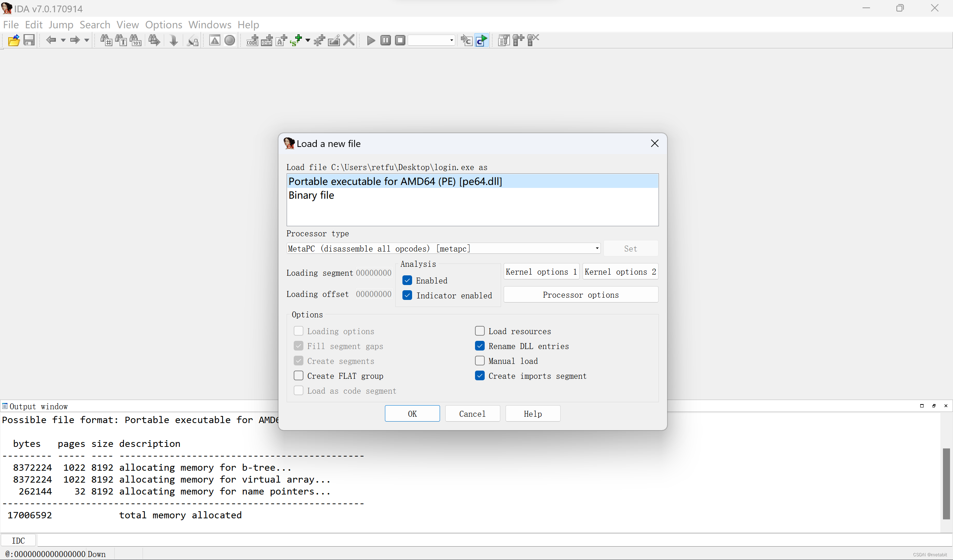
Task: Click the Search next binoculars arrow icon
Action: click(154, 40)
